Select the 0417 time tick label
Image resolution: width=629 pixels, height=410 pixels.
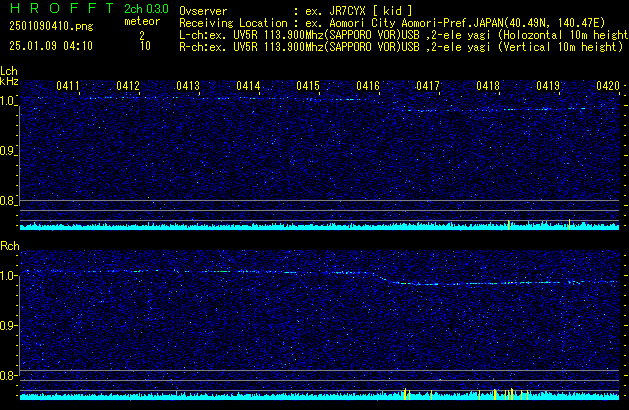[x=428, y=86]
